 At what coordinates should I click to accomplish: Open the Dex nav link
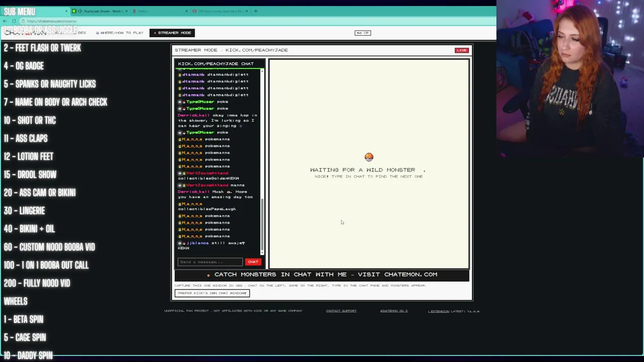82,33
